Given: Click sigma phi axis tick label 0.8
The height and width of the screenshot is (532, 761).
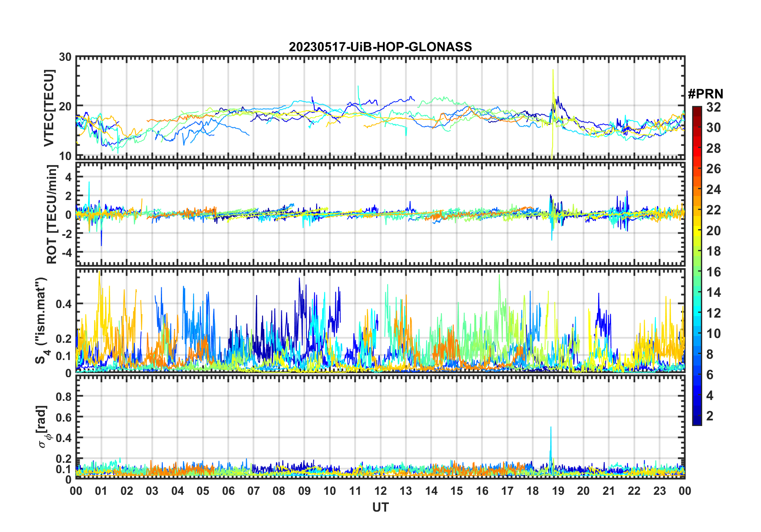Looking at the screenshot, I should (x=64, y=396).
